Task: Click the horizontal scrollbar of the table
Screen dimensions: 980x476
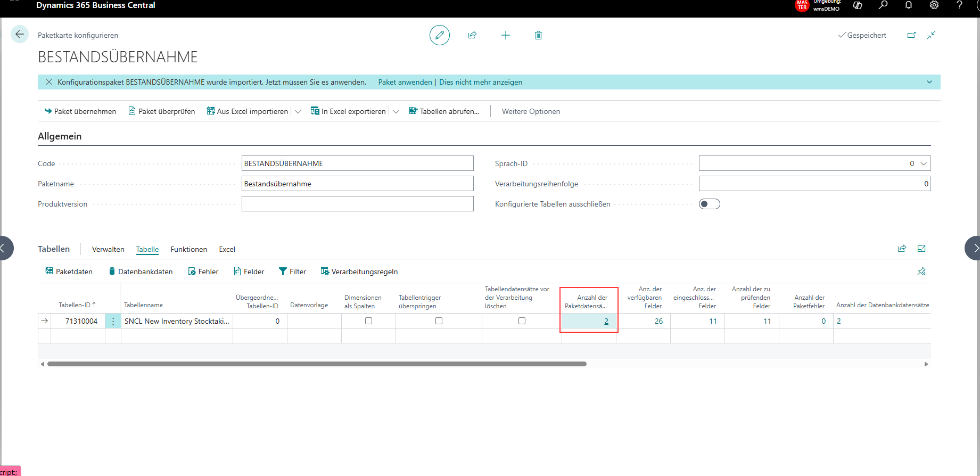Action: [317, 364]
